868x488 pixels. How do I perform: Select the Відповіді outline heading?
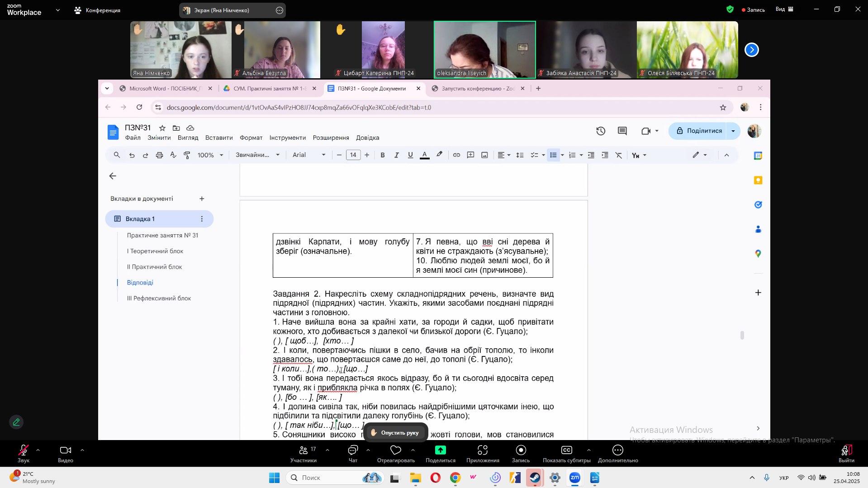140,283
